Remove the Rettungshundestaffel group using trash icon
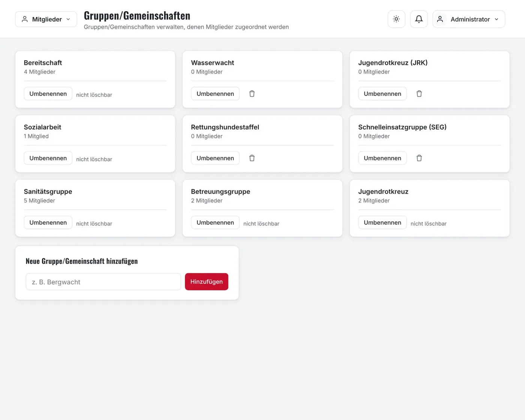 (x=252, y=158)
